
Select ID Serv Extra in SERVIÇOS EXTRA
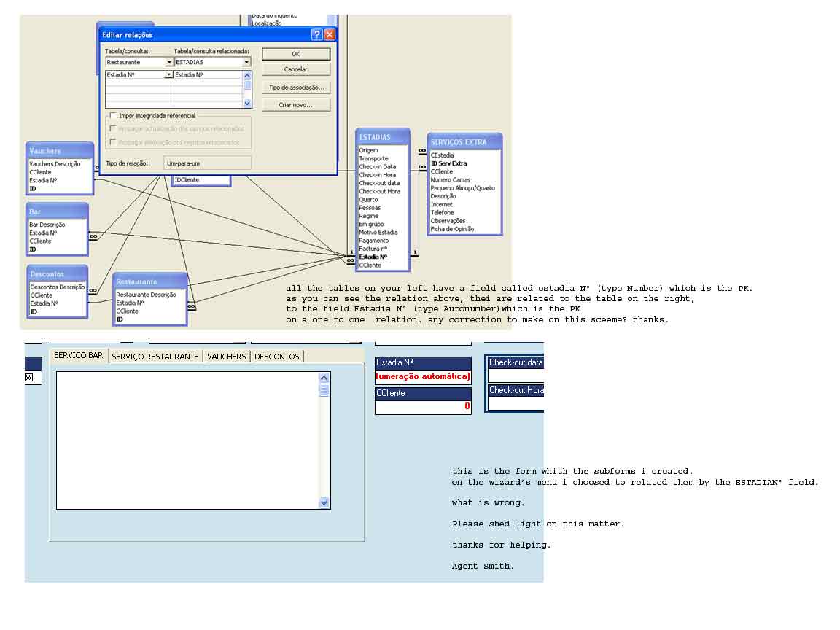[449, 163]
